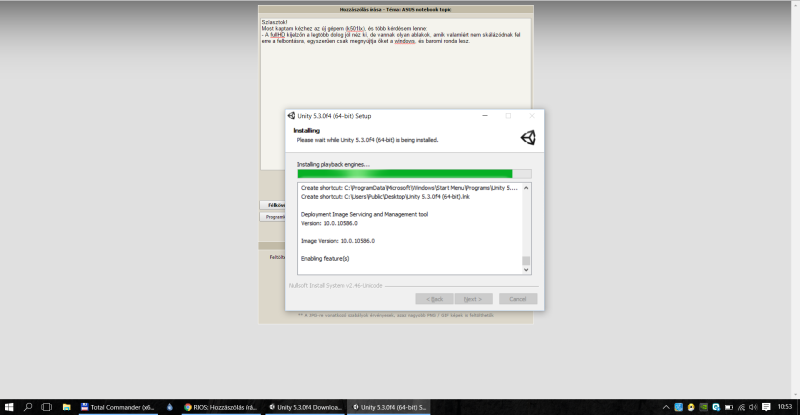Switch to Unity 5.3.0f4 Download Assistant taskbar item

coord(305,407)
